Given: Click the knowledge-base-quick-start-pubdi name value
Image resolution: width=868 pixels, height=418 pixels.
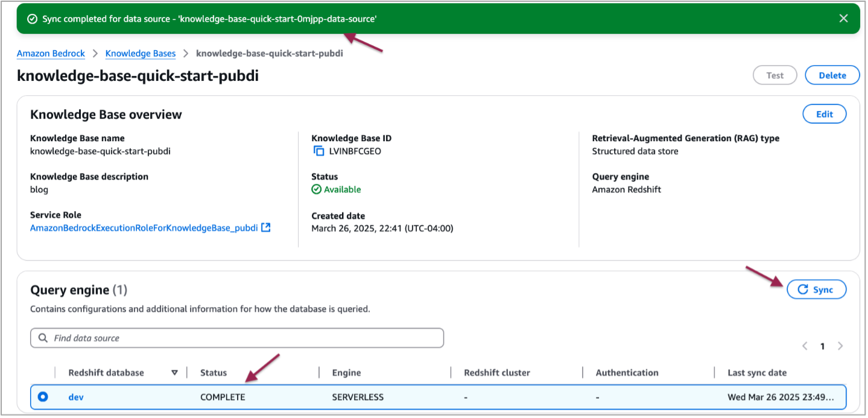Looking at the screenshot, I should point(100,151).
